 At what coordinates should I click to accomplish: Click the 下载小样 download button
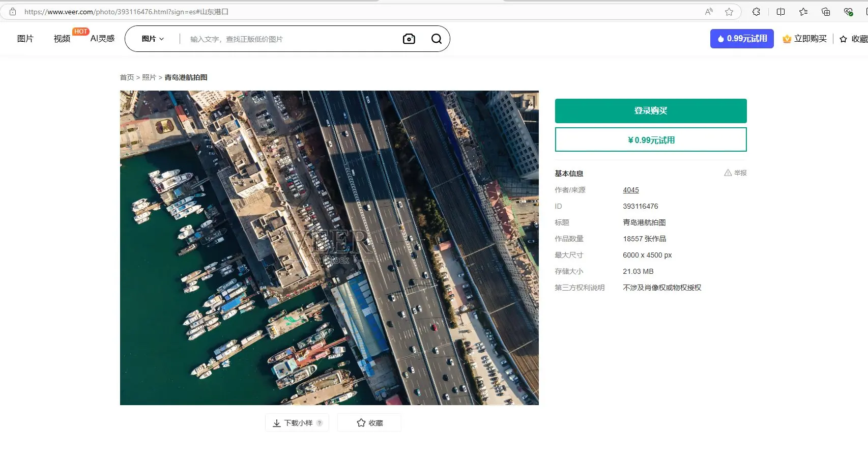293,423
